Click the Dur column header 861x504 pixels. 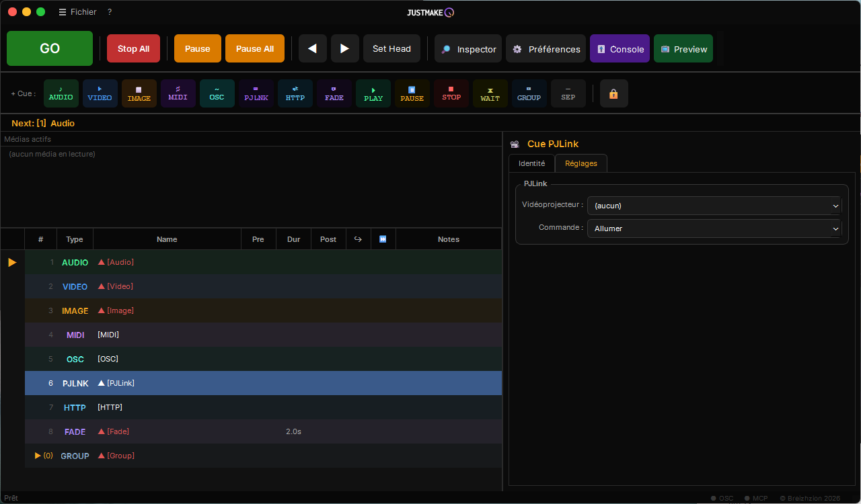pyautogui.click(x=294, y=239)
